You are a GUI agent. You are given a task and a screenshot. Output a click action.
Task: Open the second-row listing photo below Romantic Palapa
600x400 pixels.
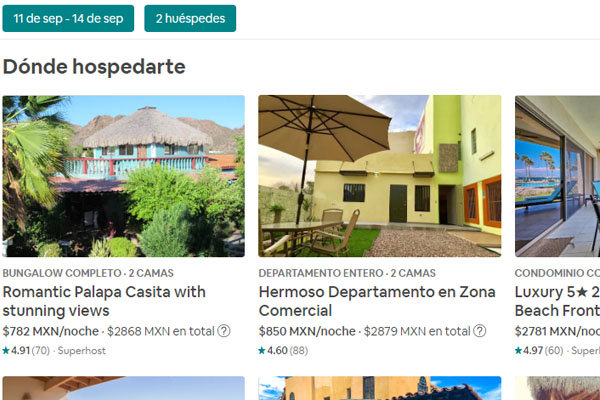(124, 388)
